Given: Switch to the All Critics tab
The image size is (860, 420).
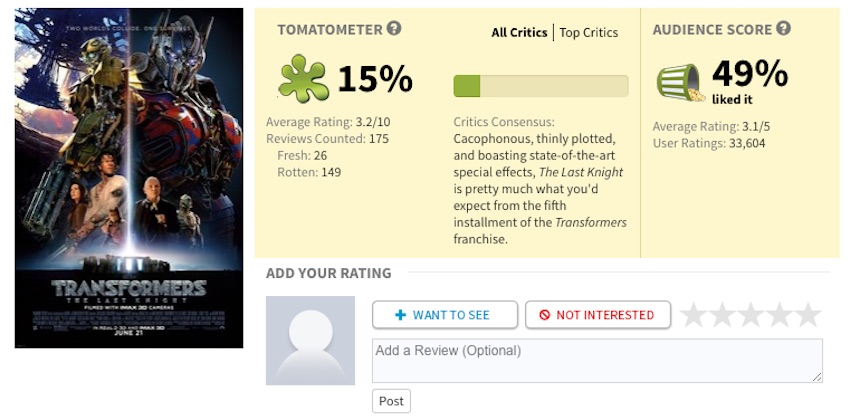Looking at the screenshot, I should pos(519,33).
